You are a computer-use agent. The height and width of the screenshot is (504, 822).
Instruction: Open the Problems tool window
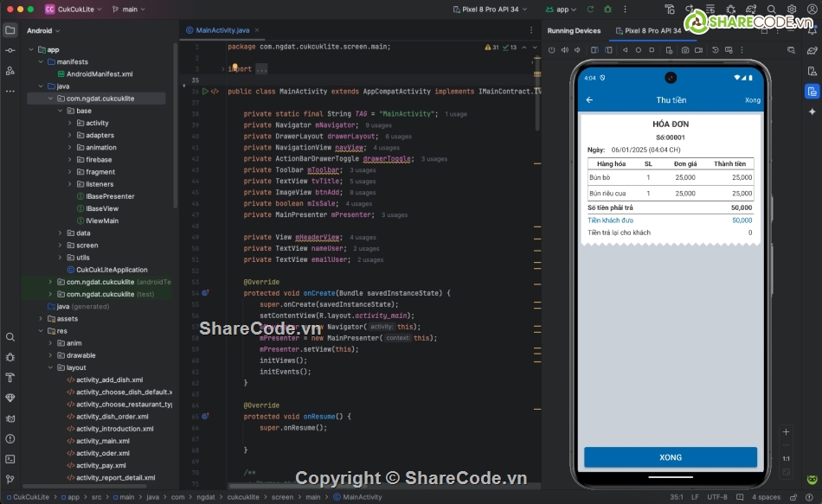10,439
